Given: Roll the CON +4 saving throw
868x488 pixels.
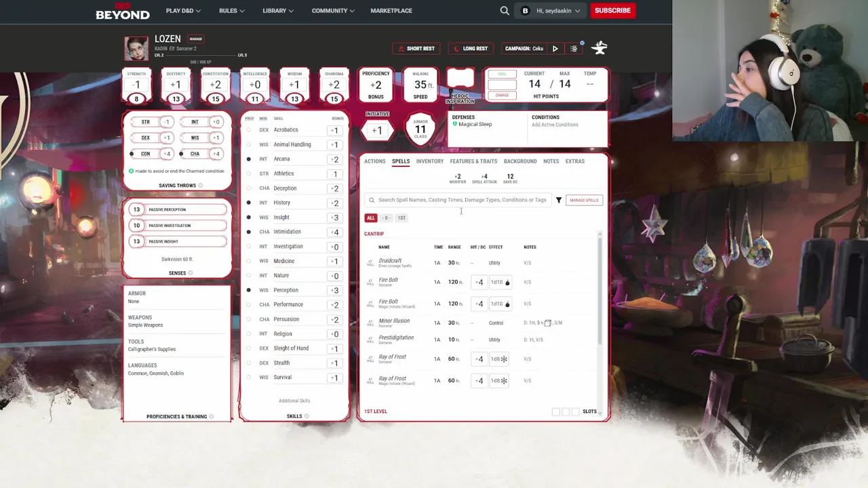Looking at the screenshot, I should click(x=167, y=154).
